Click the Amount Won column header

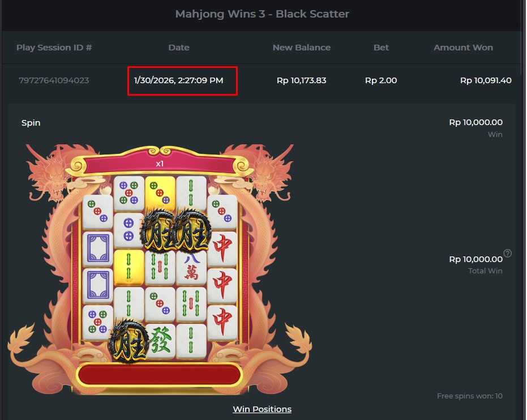pyautogui.click(x=463, y=48)
